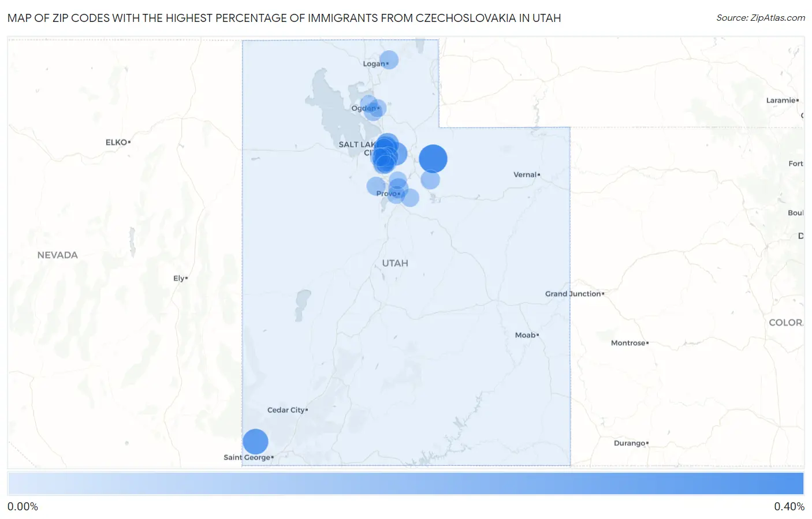Click the Grand Junction label
This screenshot has width=812, height=519.
575,294
